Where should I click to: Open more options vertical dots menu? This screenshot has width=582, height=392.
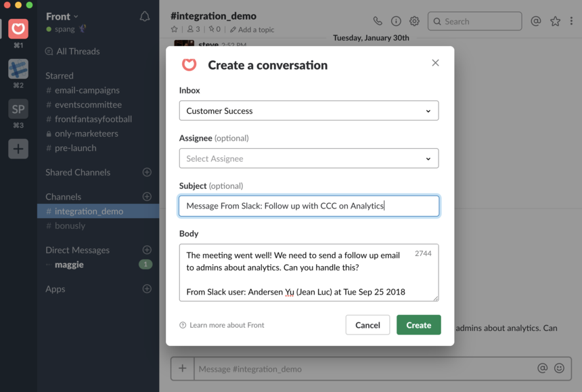coord(571,21)
